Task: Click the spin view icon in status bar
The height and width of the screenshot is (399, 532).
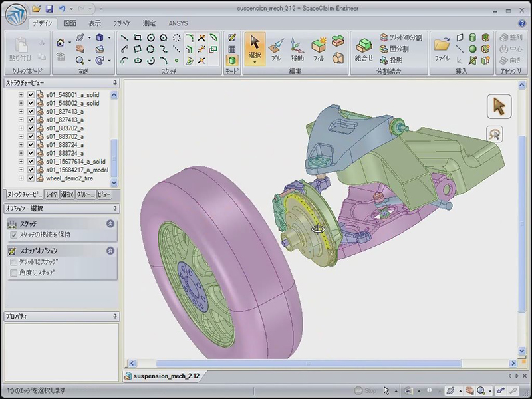Action: 452,390
